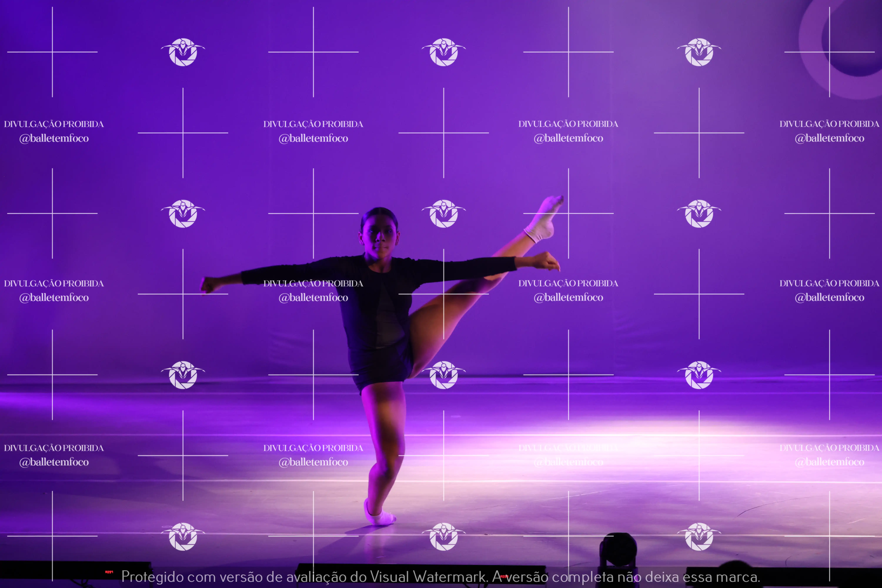Click the watermark logo beside the dancer's hip
This screenshot has height=588, width=882.
[x=444, y=375]
